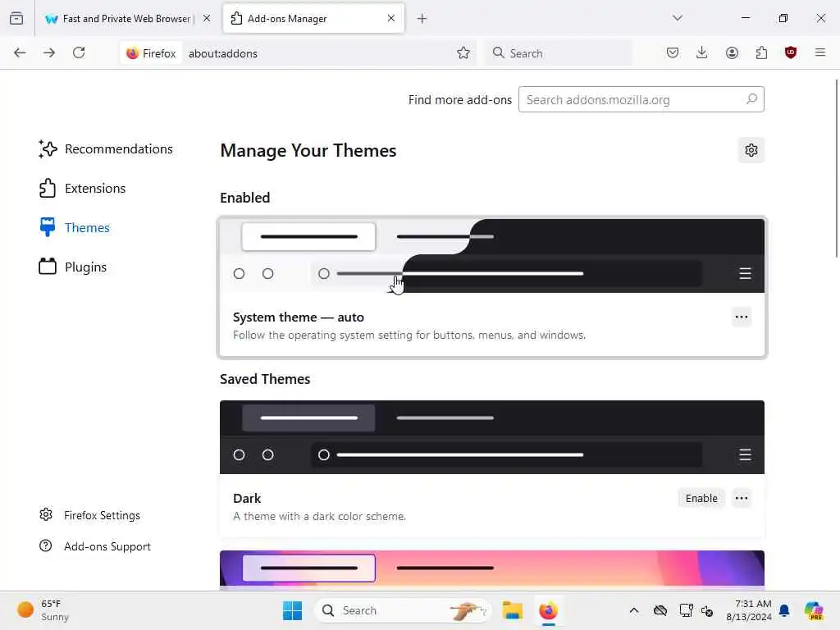Screen dimensions: 840x630
Task: Click the display network tray icon
Action: [x=686, y=610]
